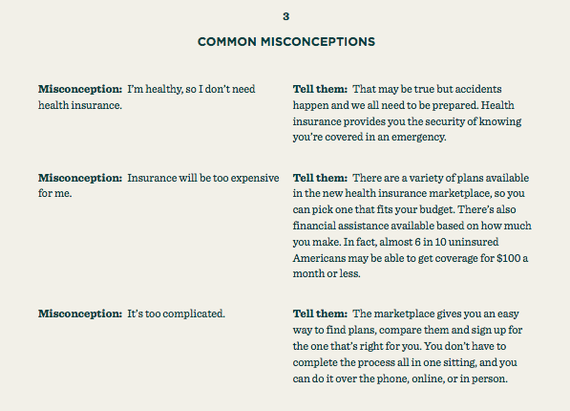Screen dimensions: 570x411
Task: Click the page number 3
Action: pyautogui.click(x=286, y=16)
